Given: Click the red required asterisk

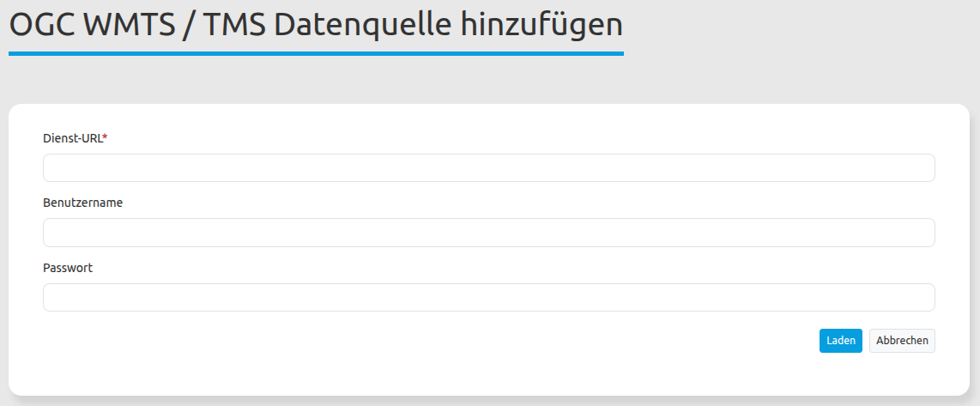Looking at the screenshot, I should [x=105, y=137].
